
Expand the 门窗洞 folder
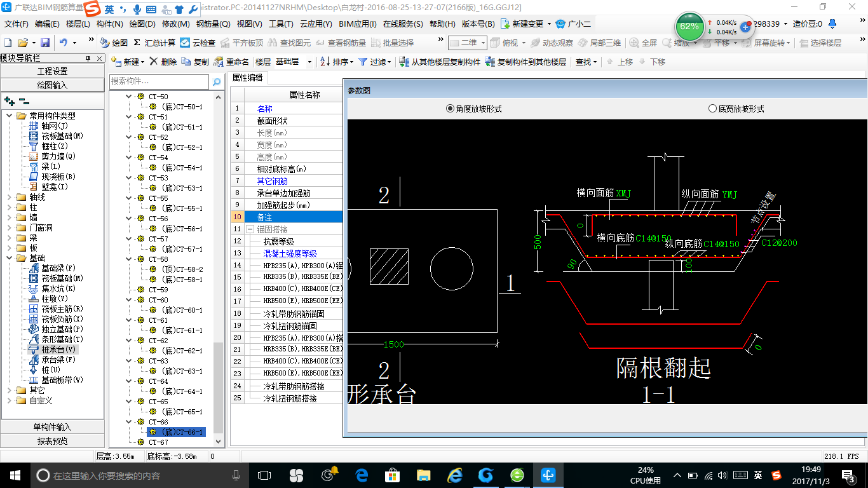[10, 227]
